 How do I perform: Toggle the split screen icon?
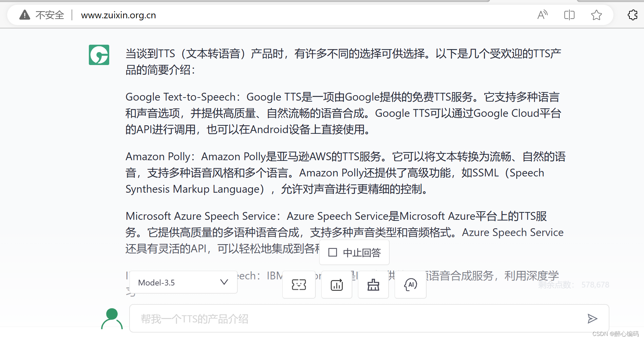pos(569,15)
